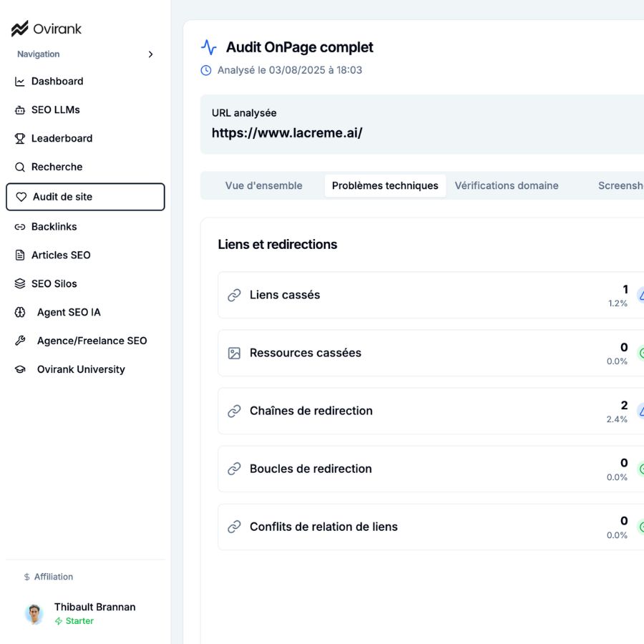Screen dimensions: 644x644
Task: Open the Boucles de redirection row
Action: pos(431,469)
